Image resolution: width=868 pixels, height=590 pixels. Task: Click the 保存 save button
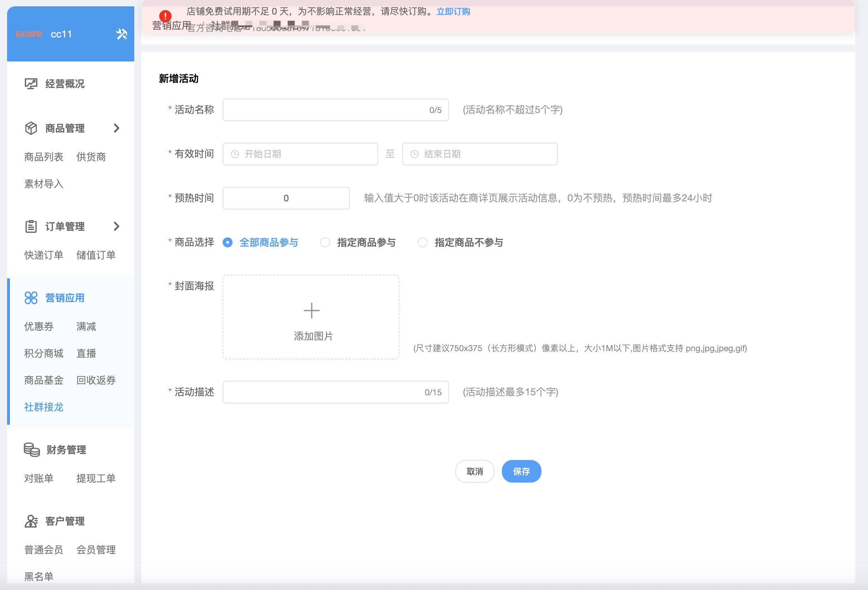[521, 471]
